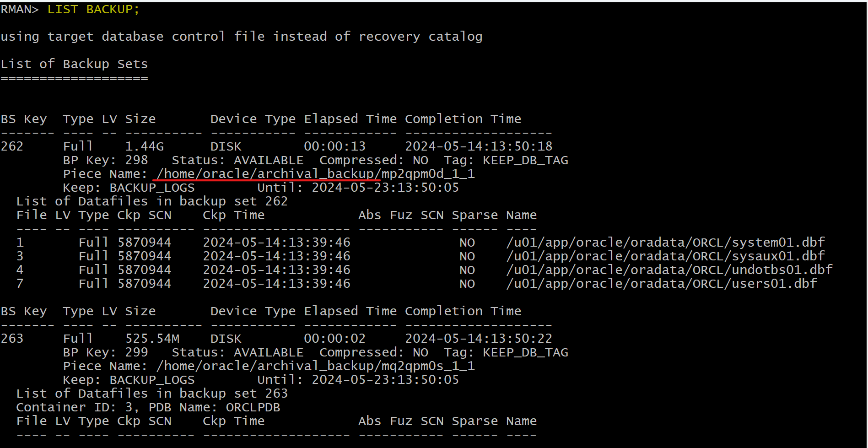The height and width of the screenshot is (448, 868).
Task: Click the sysaux01.dbf datafile path
Action: coord(665,256)
